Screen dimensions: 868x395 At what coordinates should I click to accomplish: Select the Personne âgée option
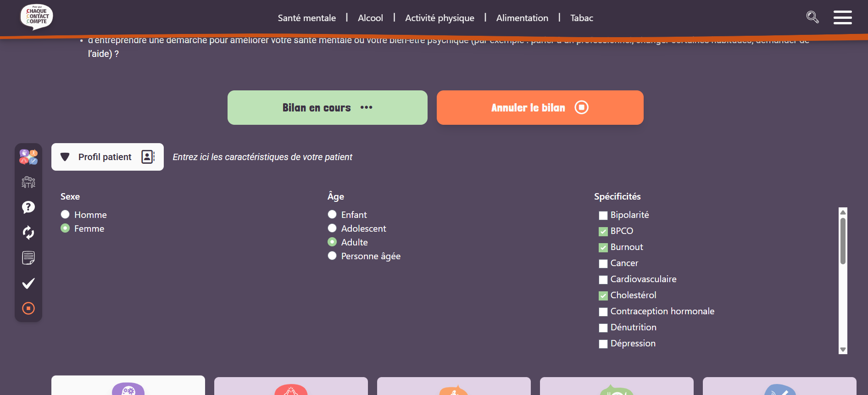(x=332, y=256)
